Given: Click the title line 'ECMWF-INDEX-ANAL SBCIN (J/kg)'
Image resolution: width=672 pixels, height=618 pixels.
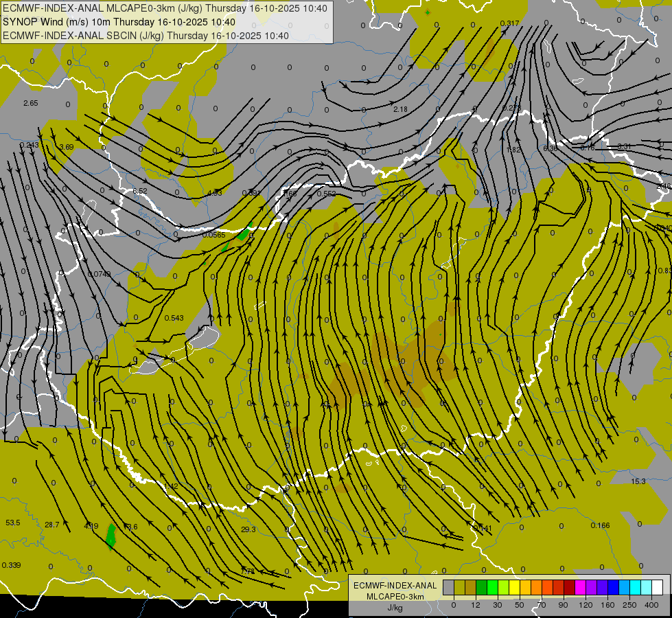Looking at the screenshot, I should 84,36.
